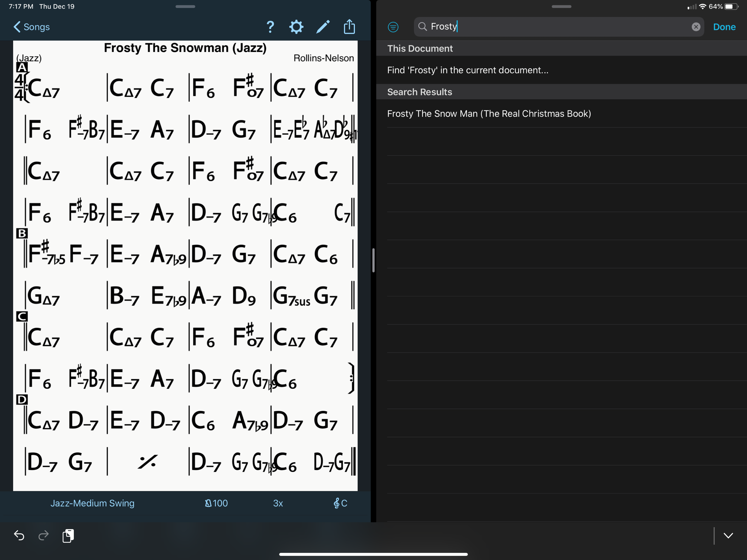Screen dimensions: 747x560
Task: Tap the (Jazz) style label on chart
Action: [29, 58]
